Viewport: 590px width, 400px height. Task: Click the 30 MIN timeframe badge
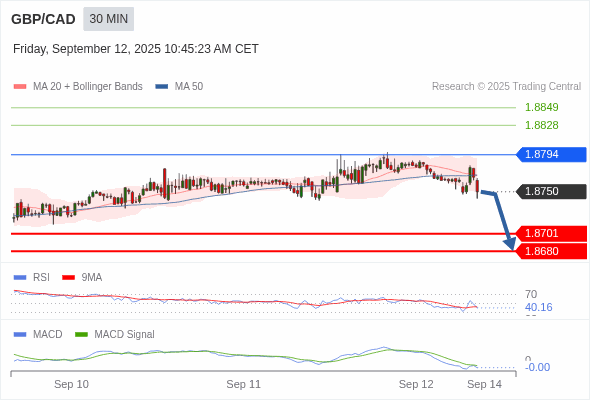[108, 19]
